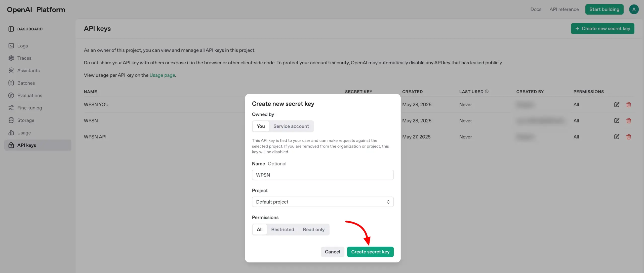Click the Evaluations compass icon
Image resolution: width=644 pixels, height=273 pixels.
click(11, 96)
